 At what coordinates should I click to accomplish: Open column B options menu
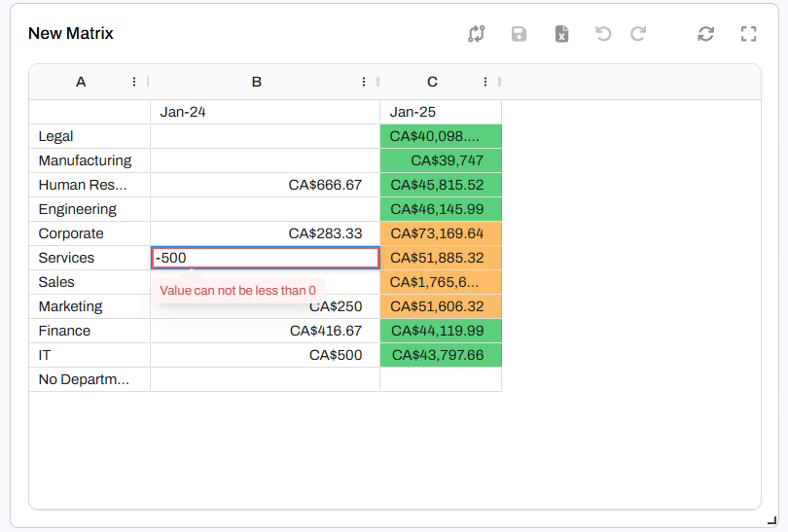(x=364, y=83)
